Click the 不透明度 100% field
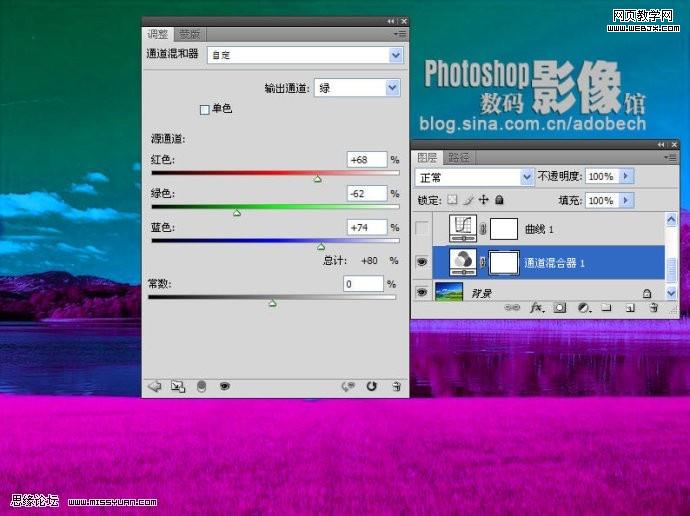This screenshot has width=690, height=516. coord(602,176)
